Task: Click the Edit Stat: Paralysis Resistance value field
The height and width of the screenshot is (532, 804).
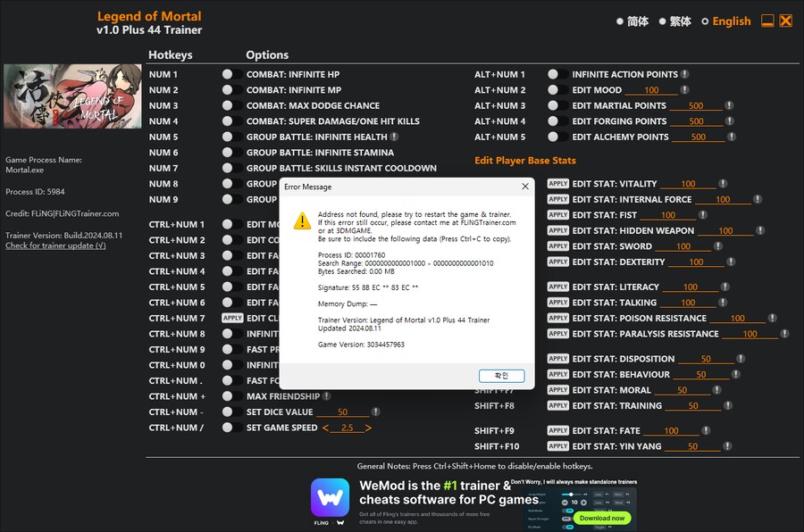Action: [750, 334]
